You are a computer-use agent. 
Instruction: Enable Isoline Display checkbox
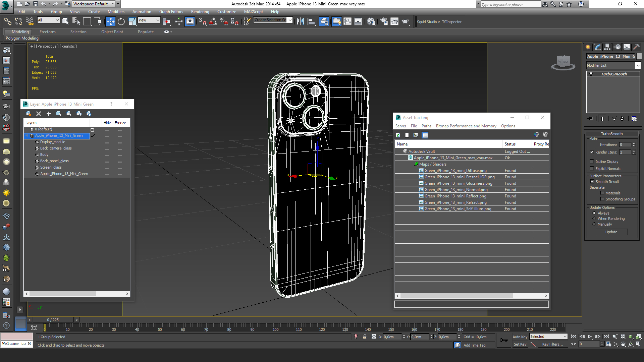592,161
